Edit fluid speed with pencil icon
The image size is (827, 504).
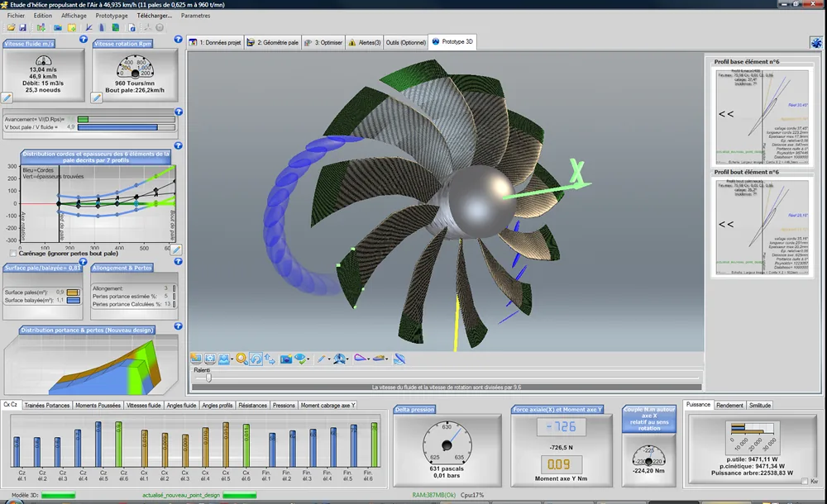[7, 97]
